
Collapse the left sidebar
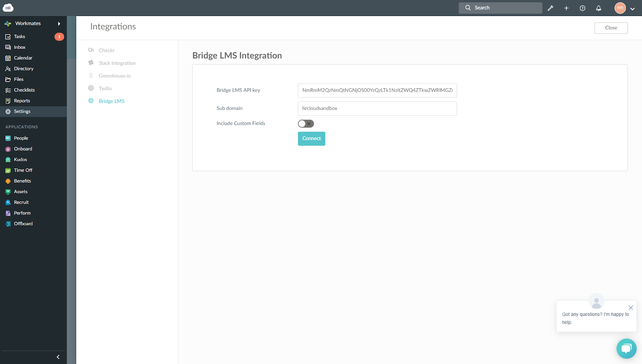pos(58,357)
